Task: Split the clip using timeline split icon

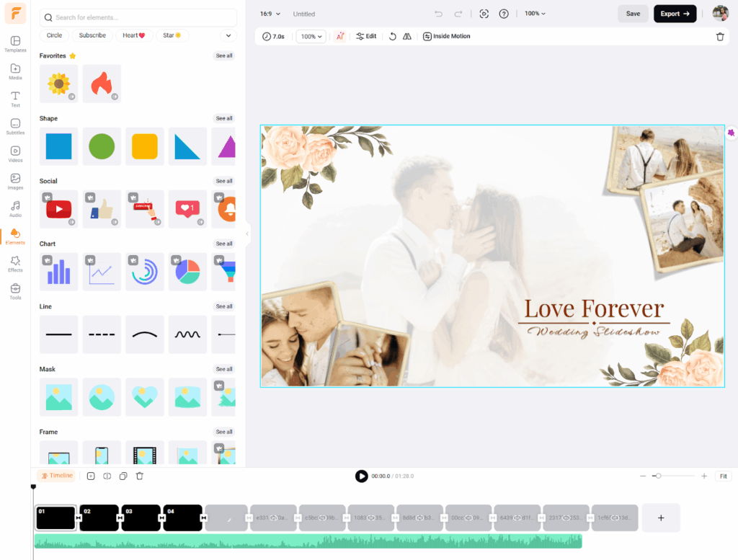Action: click(x=107, y=476)
